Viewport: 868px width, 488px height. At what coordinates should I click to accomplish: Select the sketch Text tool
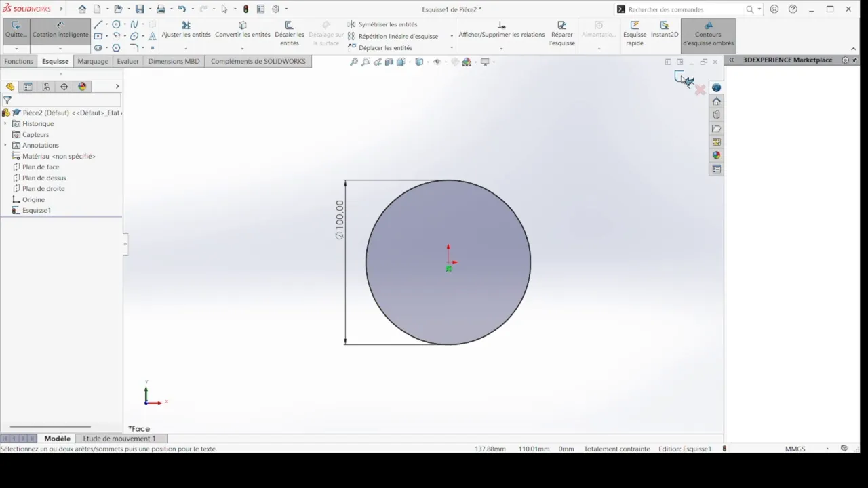153,36
